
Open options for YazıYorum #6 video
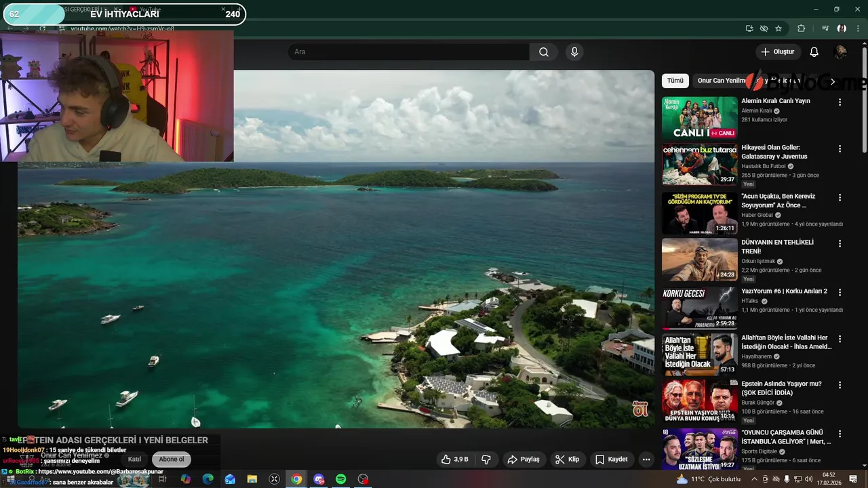[x=840, y=292]
